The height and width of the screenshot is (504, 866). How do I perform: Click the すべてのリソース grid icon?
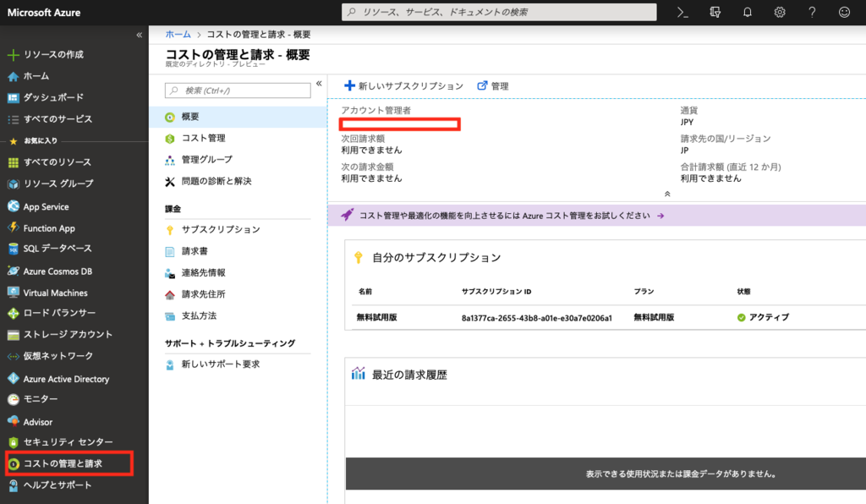[14, 162]
